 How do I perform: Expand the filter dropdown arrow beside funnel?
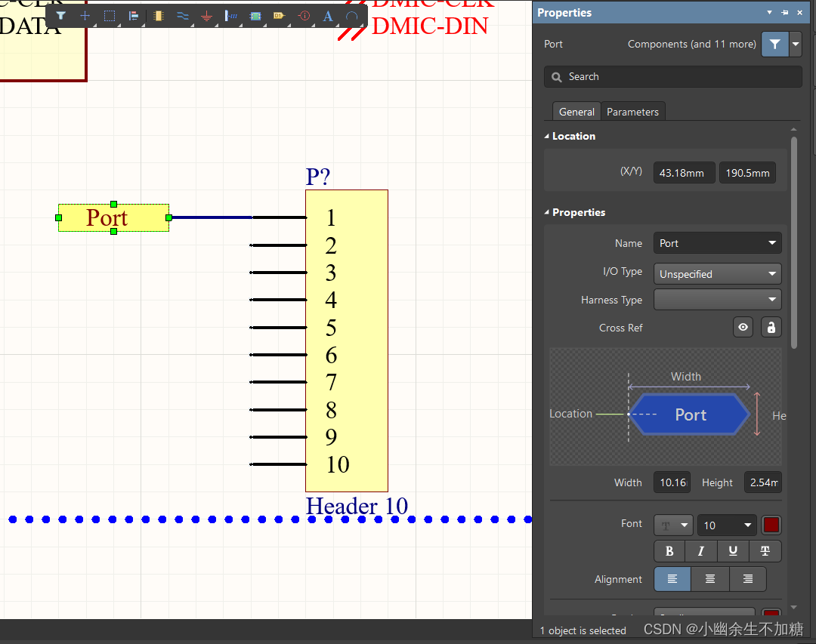[x=795, y=45]
